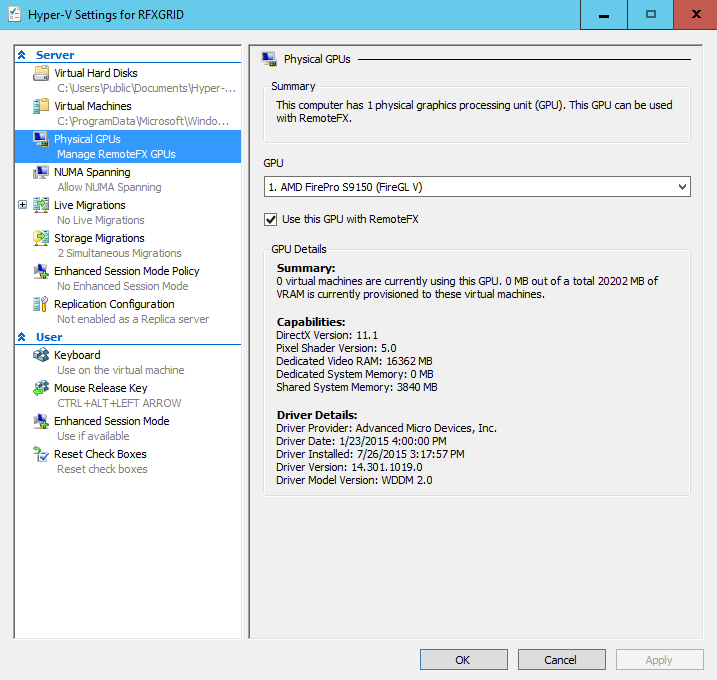The image size is (717, 680).
Task: Click the Reset Check Boxes icon
Action: point(41,454)
